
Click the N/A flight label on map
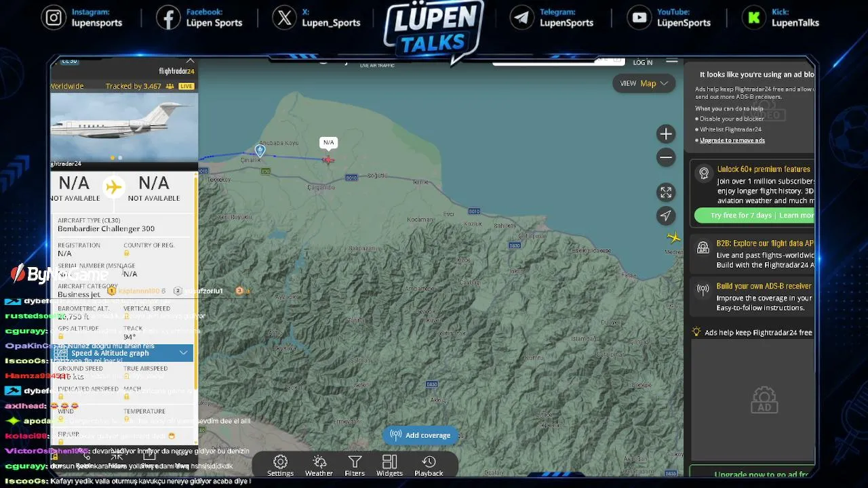click(329, 142)
